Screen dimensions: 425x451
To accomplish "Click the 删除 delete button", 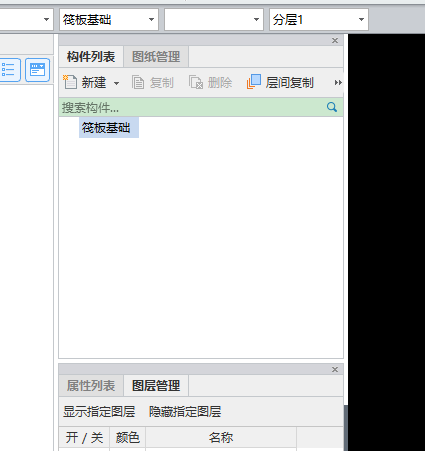I will pos(210,82).
